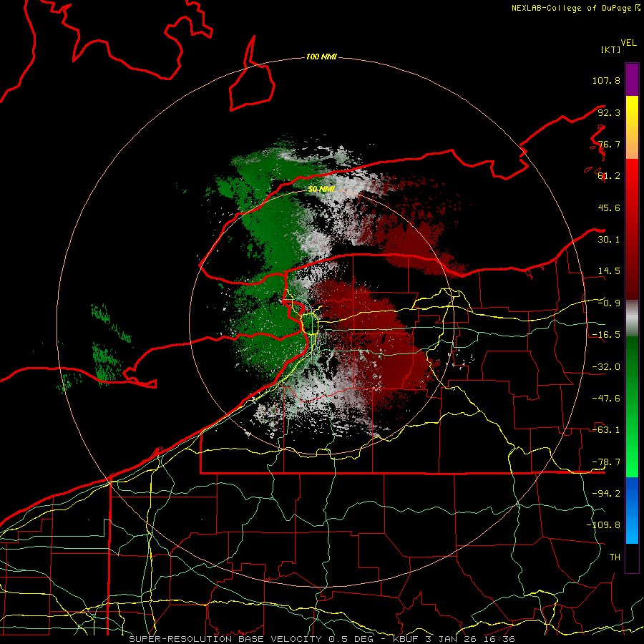Select the -63.1 scale value
The width and height of the screenshot is (644, 644).
(x=606, y=430)
